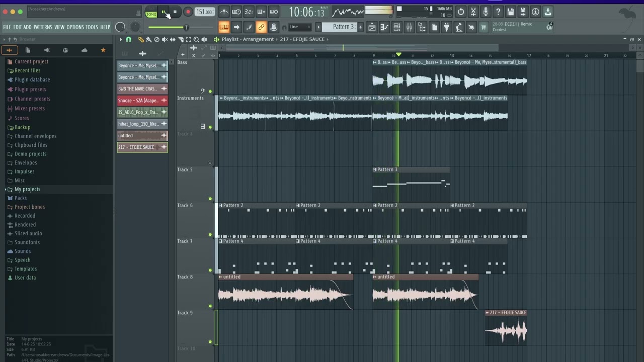This screenshot has width=644, height=362.
Task: Switch to browser cloud tab
Action: [x=84, y=50]
